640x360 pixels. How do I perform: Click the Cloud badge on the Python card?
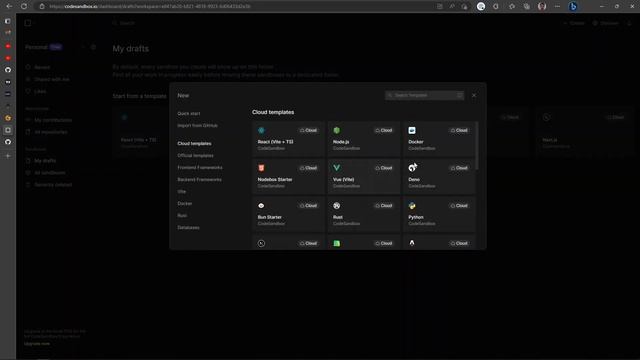click(459, 206)
